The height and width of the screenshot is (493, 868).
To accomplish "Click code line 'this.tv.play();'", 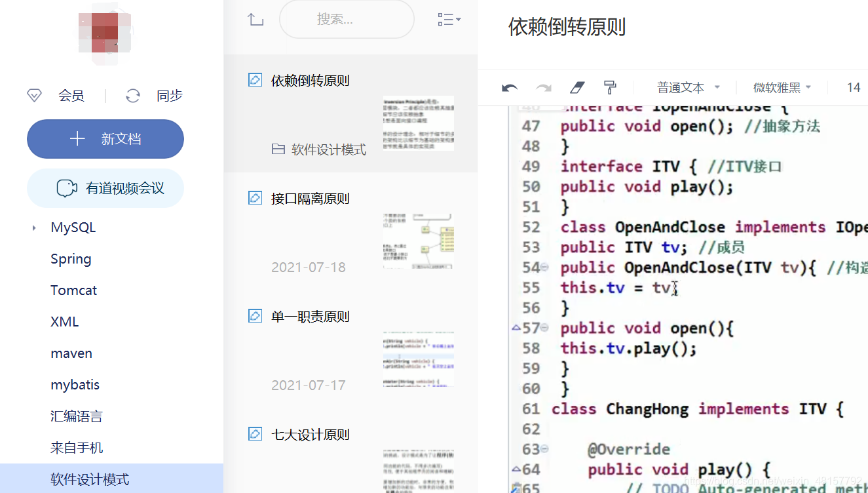I will (629, 348).
